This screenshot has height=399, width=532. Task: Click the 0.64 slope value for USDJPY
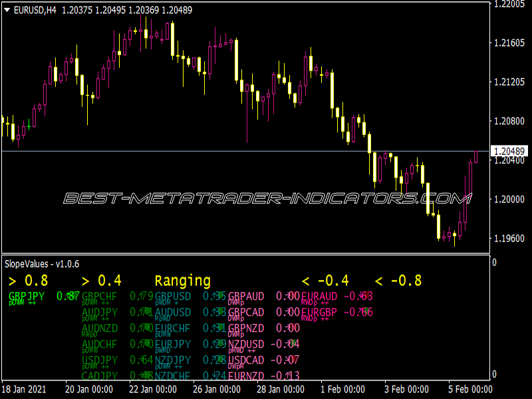[x=142, y=360]
